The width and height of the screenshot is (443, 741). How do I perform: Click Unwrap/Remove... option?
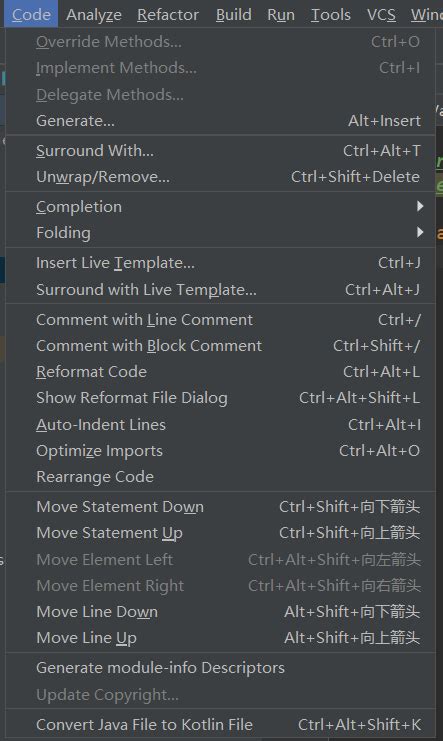[x=220, y=177]
